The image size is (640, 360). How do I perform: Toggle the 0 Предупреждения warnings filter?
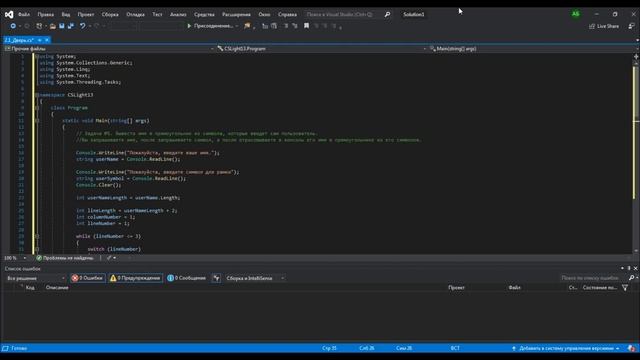pos(136,278)
